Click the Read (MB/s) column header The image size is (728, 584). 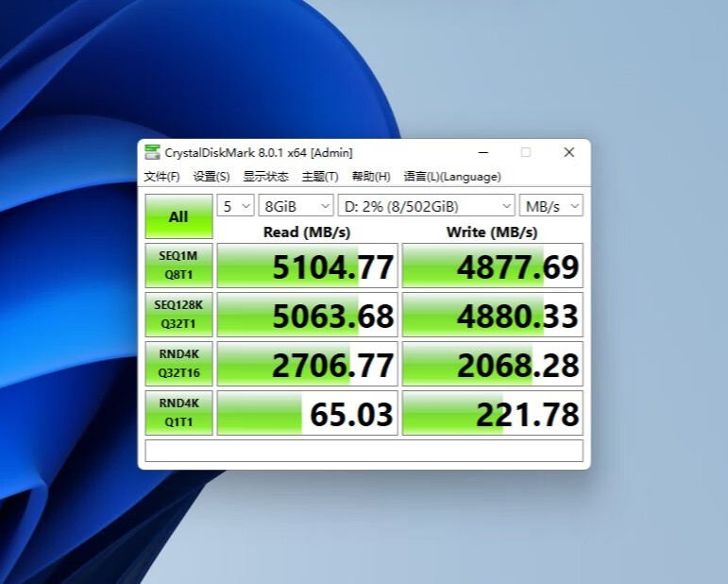[307, 232]
